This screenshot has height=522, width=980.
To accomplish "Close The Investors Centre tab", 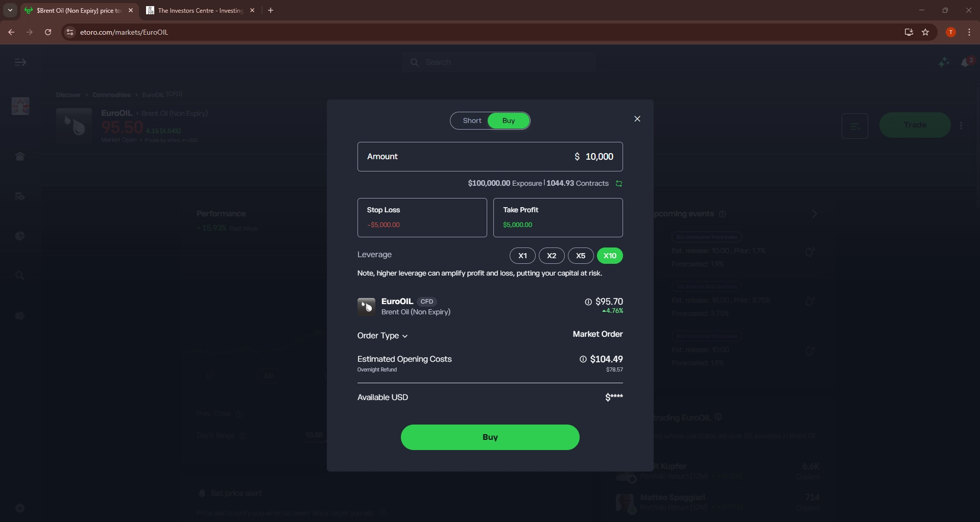I will pyautogui.click(x=252, y=10).
